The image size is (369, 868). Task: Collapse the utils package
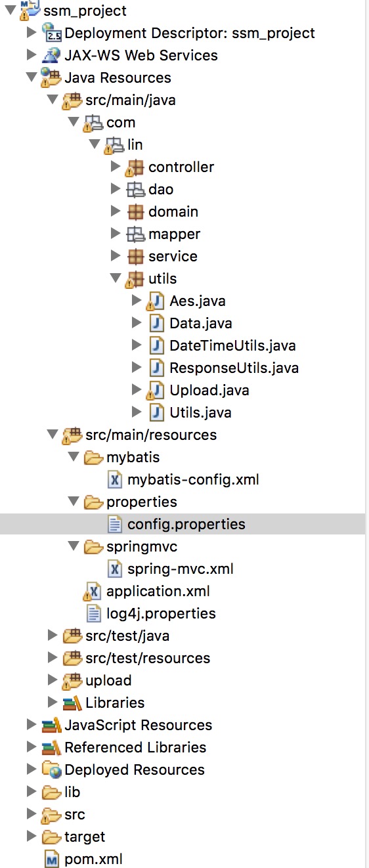point(116,278)
